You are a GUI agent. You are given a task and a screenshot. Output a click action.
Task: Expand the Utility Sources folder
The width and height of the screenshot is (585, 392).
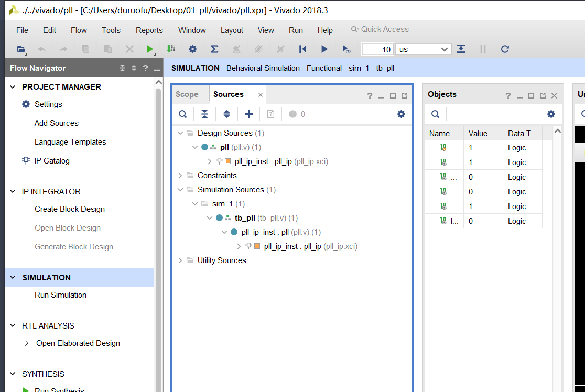(x=180, y=260)
